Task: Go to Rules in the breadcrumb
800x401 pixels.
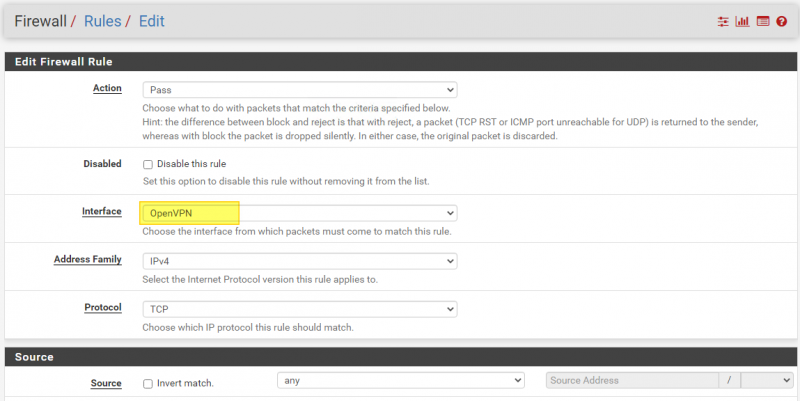Action: click(102, 21)
